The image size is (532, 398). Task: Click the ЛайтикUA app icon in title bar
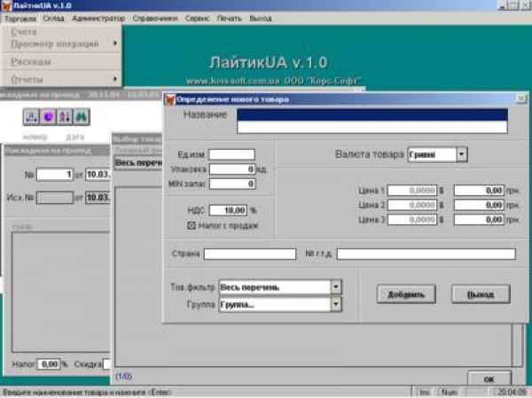(x=6, y=5)
